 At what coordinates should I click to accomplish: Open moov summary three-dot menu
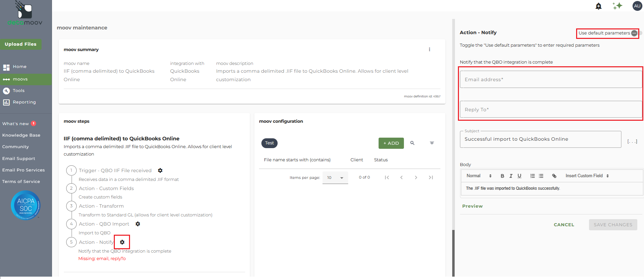(430, 49)
